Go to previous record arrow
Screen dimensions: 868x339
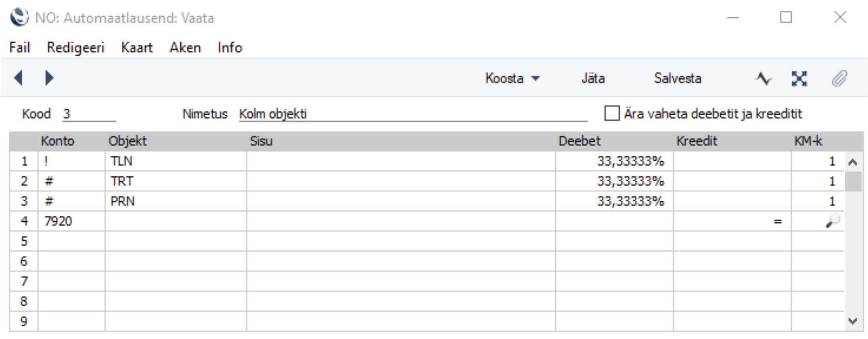(18, 78)
